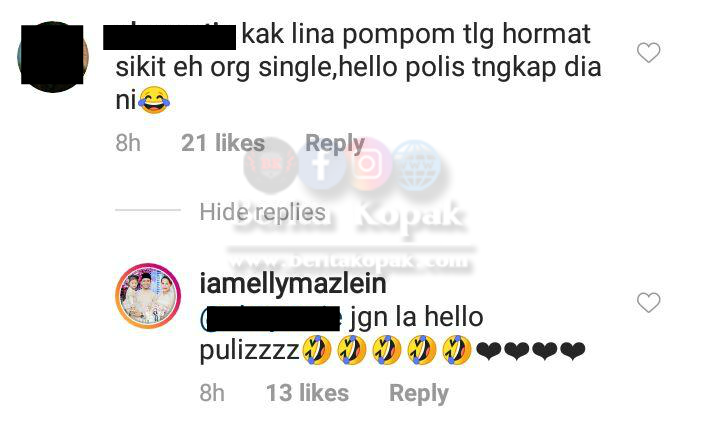704x422 pixels.
Task: Click Reply under the top comment
Action: [x=334, y=144]
